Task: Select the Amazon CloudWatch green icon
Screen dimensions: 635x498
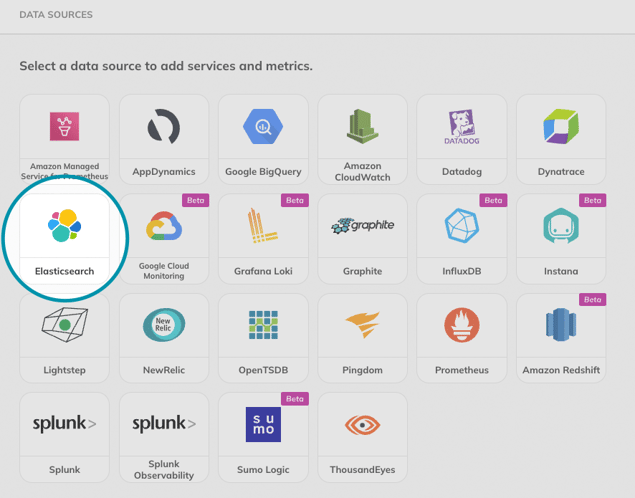Action: tap(362, 126)
